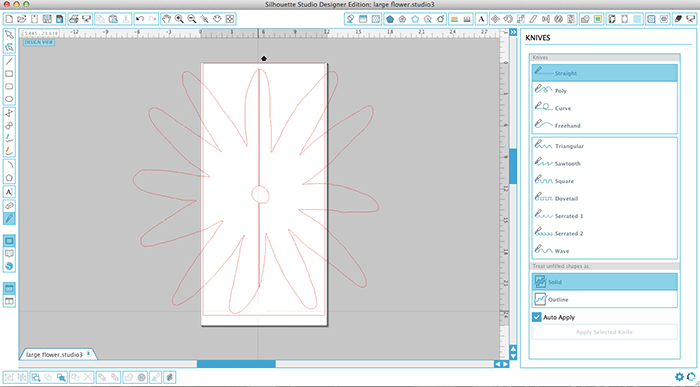Choose the Serrated 1 knife pattern

coord(604,216)
